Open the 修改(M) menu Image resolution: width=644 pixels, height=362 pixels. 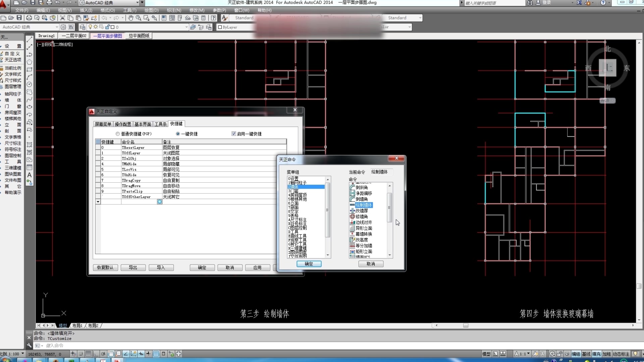(x=197, y=10)
